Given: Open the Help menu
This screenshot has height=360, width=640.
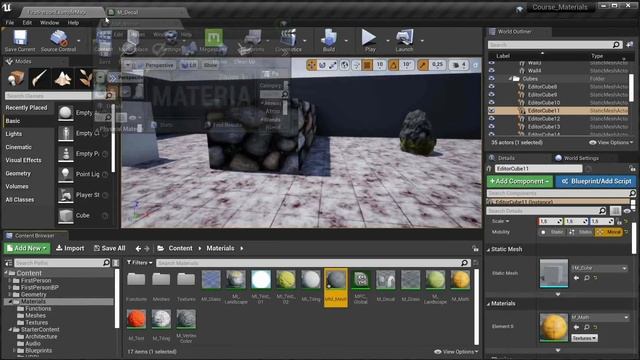Looking at the screenshot, I should [x=73, y=22].
